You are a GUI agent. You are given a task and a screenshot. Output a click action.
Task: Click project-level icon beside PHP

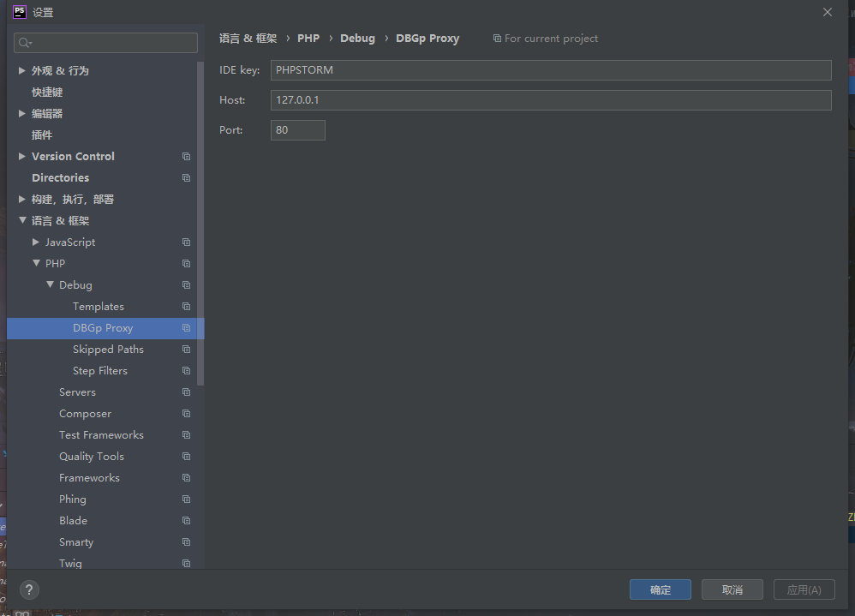pyautogui.click(x=186, y=263)
